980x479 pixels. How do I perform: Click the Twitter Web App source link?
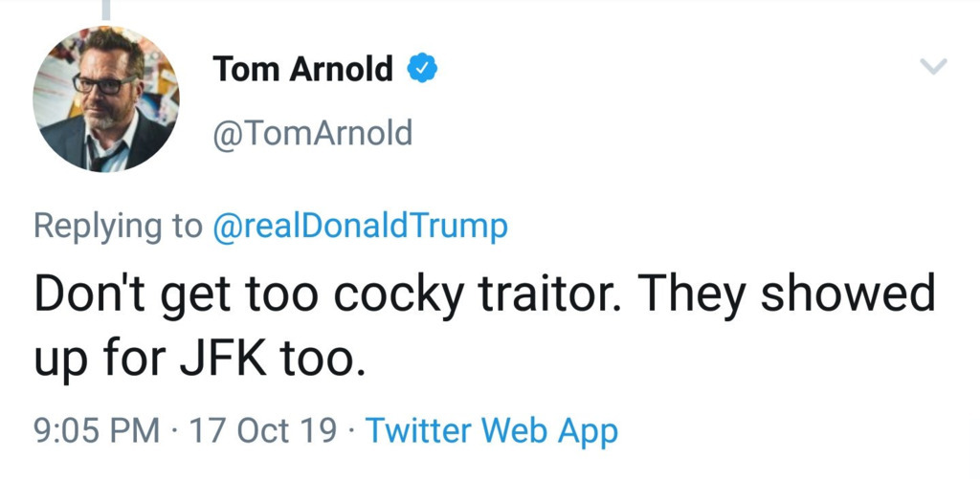coord(491,430)
